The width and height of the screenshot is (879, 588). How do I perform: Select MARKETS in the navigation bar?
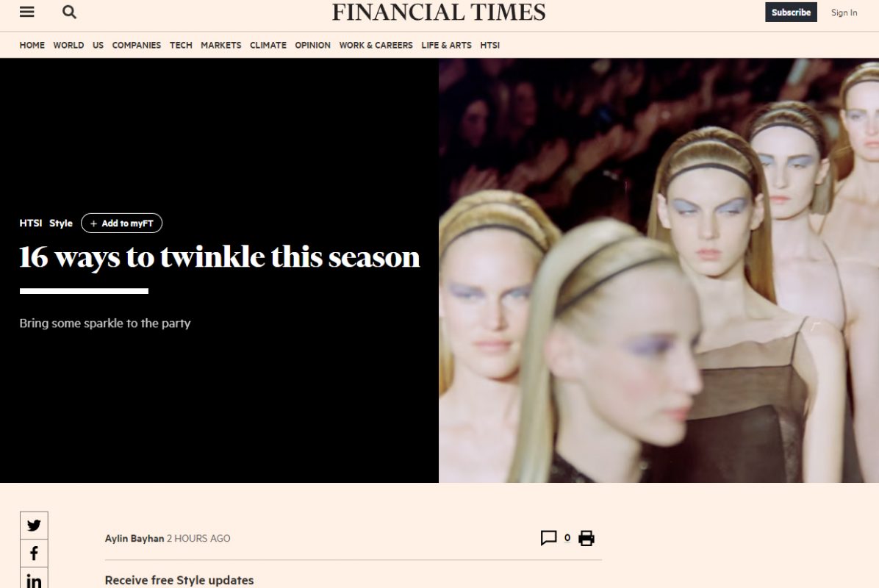(221, 45)
